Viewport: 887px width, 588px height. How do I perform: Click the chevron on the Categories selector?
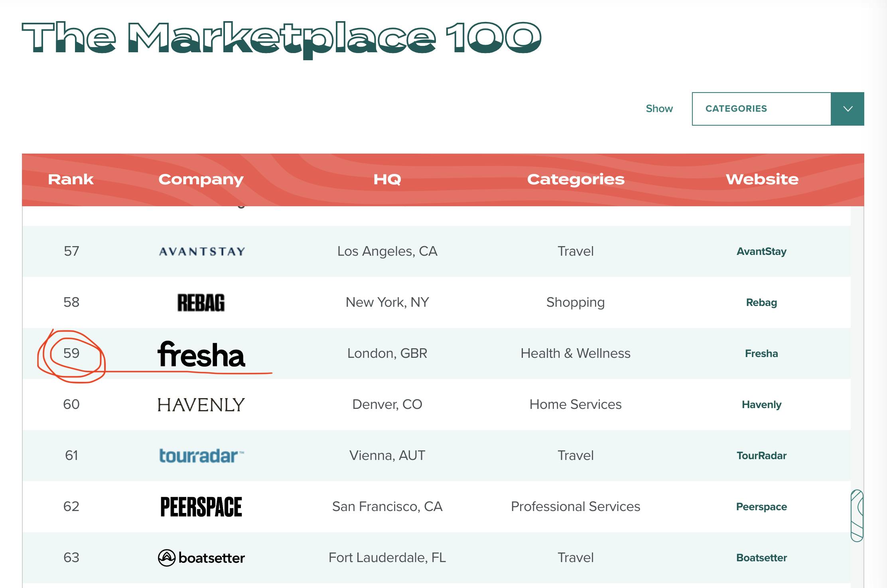pos(847,108)
